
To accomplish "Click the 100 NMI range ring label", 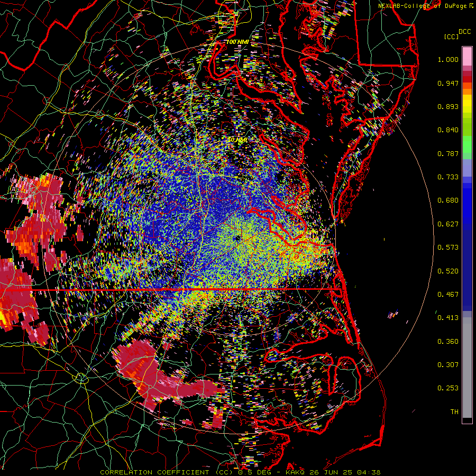I will [237, 42].
